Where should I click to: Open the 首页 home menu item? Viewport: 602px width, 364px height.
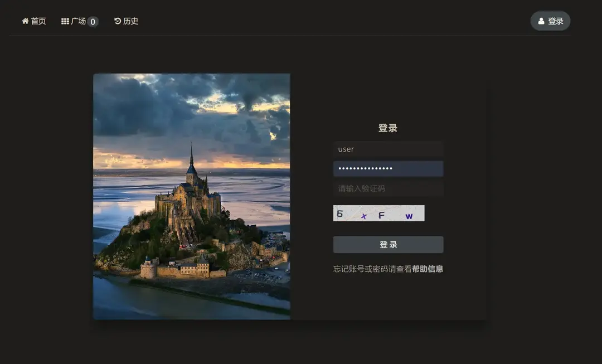click(38, 21)
